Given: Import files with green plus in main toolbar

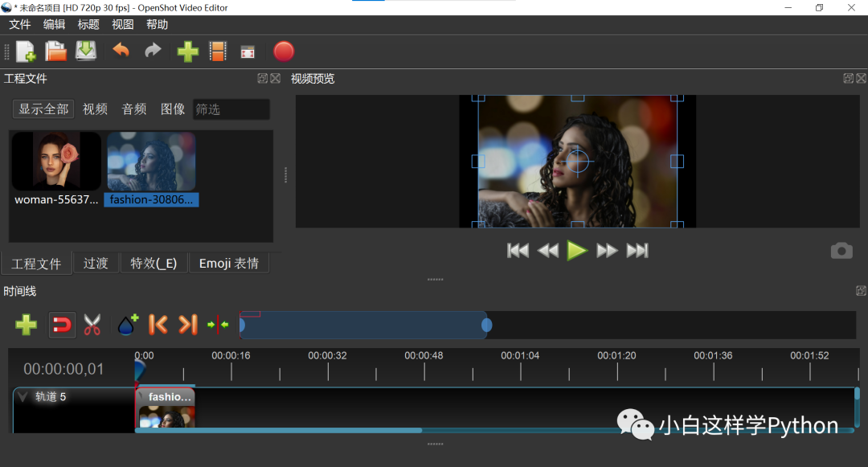Looking at the screenshot, I should coord(187,51).
